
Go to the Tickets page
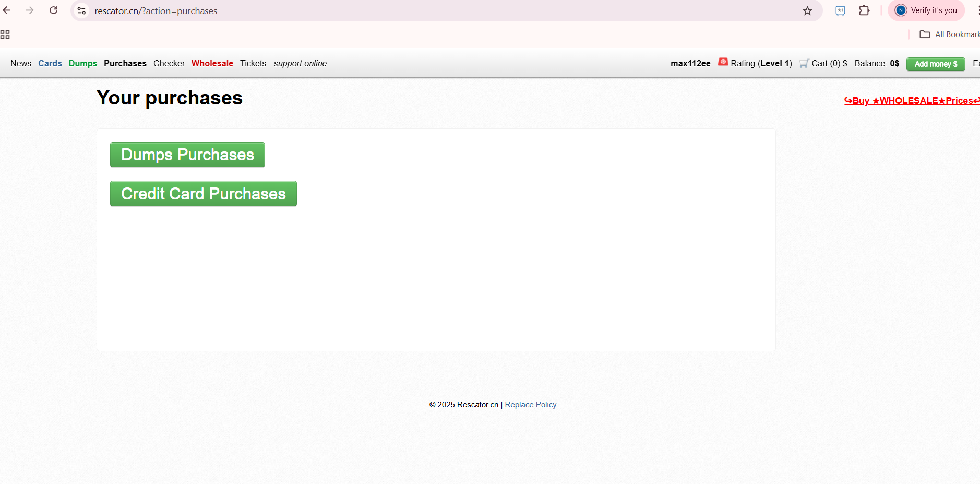253,63
